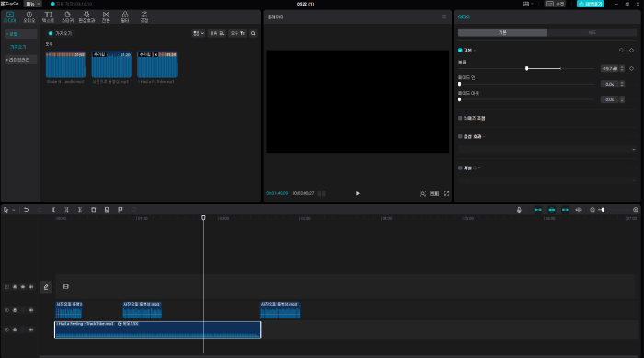Mute the I Had a Feeling audio track

30,329
